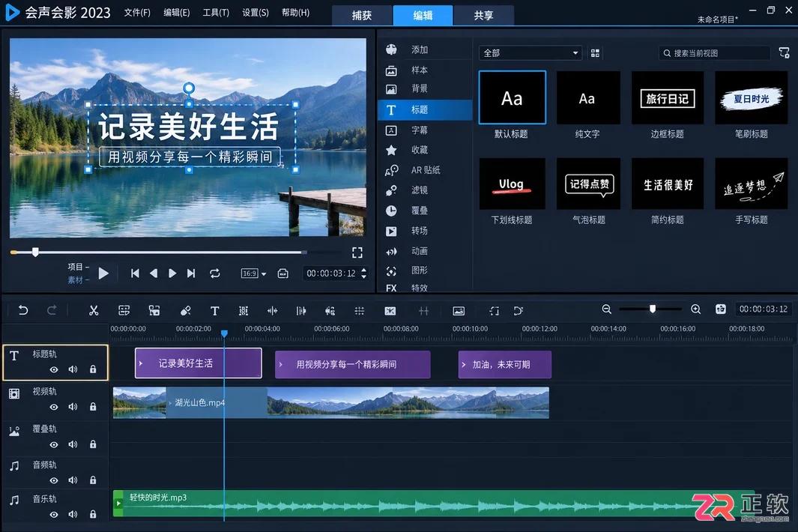The height and width of the screenshot is (532, 798).
Task: Toggle the repeat loop playback button
Action: [215, 273]
